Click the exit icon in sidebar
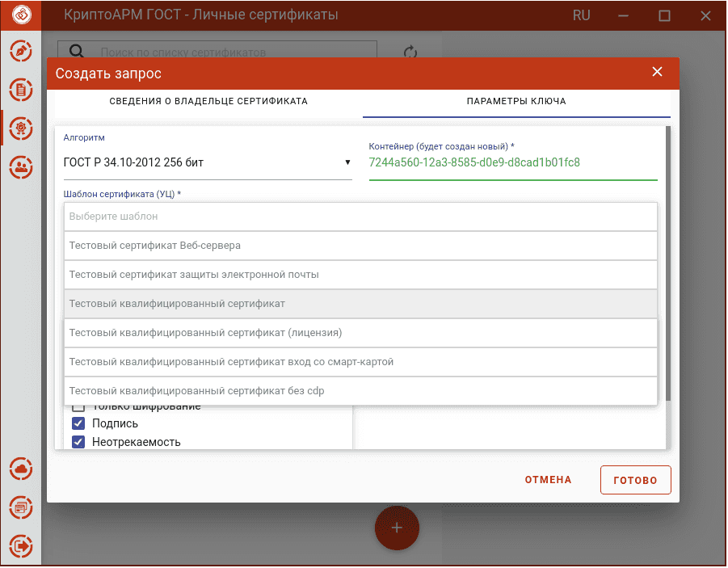Image resolution: width=728 pixels, height=568 pixels. tap(21, 546)
